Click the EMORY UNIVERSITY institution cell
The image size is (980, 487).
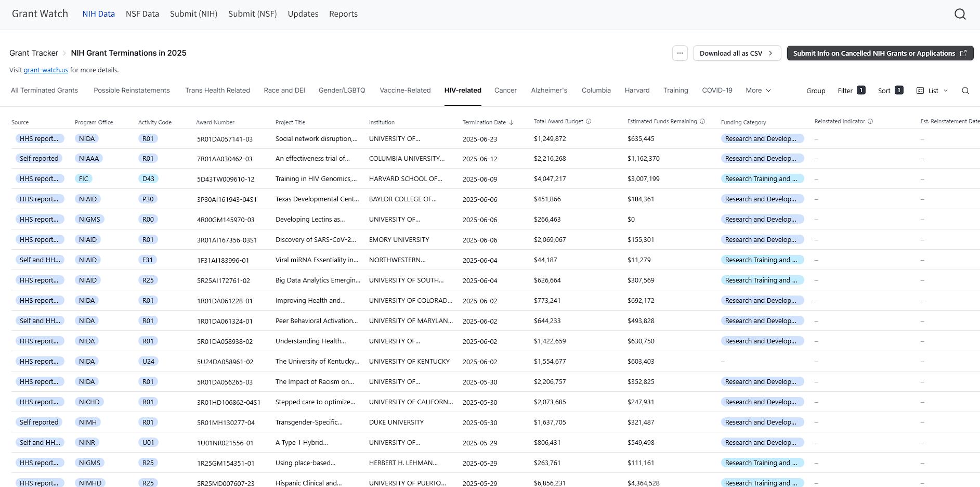point(399,239)
